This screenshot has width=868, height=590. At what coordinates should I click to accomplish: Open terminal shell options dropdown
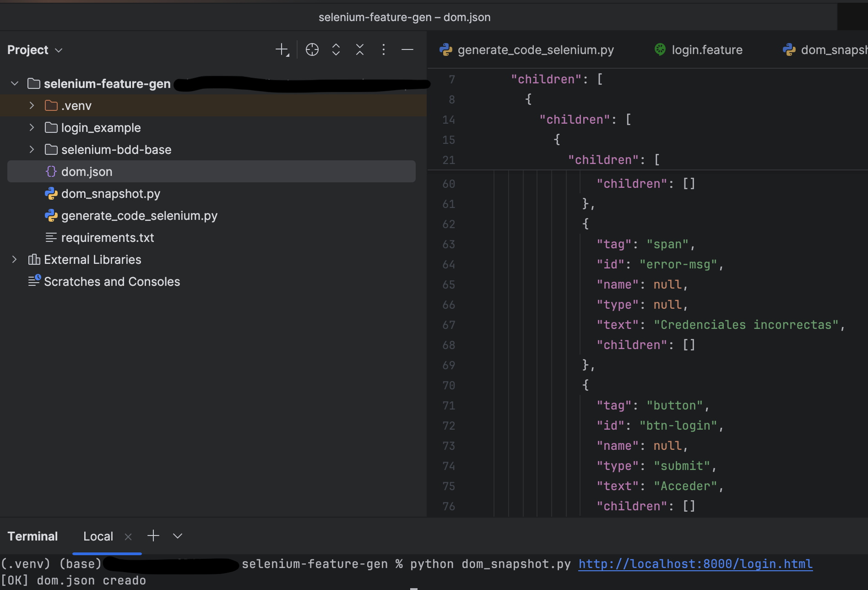coord(178,536)
